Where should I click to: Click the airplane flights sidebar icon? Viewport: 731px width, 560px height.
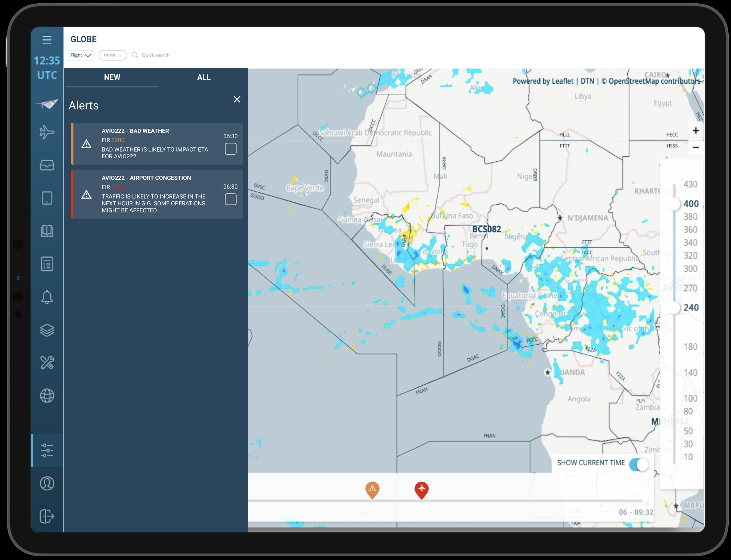pyautogui.click(x=47, y=132)
